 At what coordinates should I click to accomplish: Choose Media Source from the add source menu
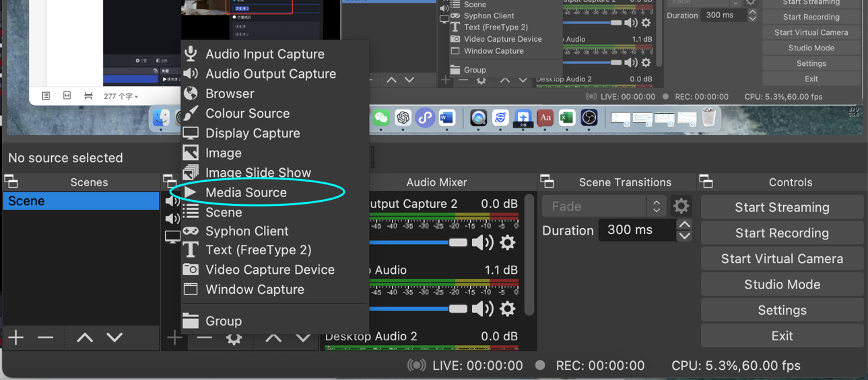coord(246,192)
